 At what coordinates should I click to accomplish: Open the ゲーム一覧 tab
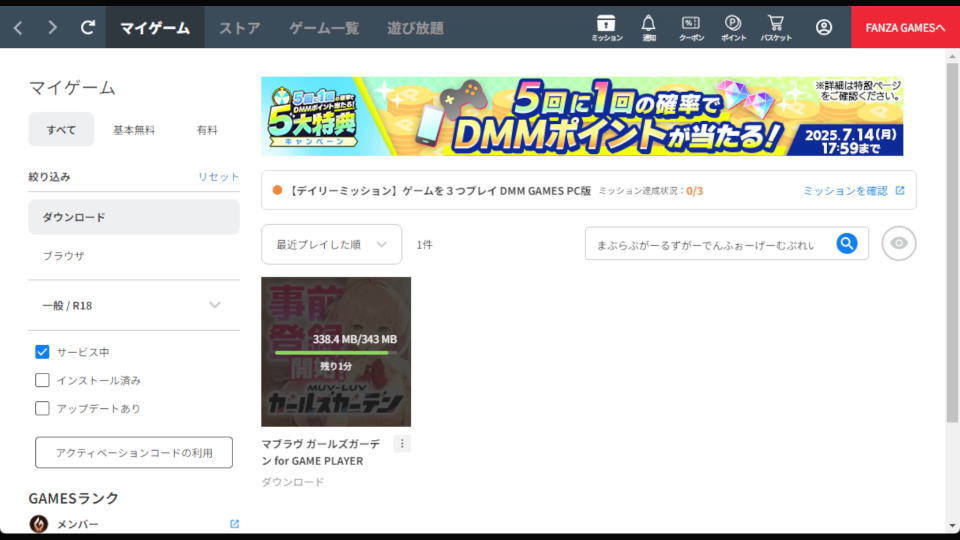pos(324,28)
